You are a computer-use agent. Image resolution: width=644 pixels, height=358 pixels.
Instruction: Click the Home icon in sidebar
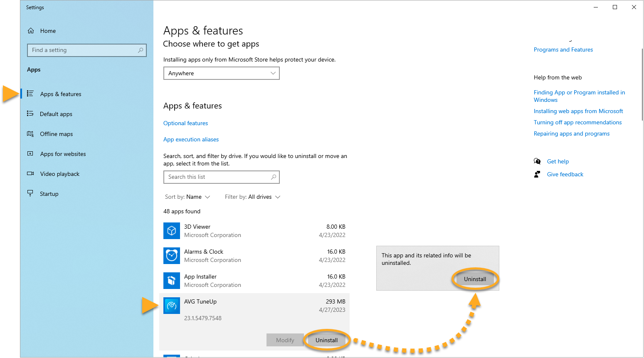click(31, 31)
